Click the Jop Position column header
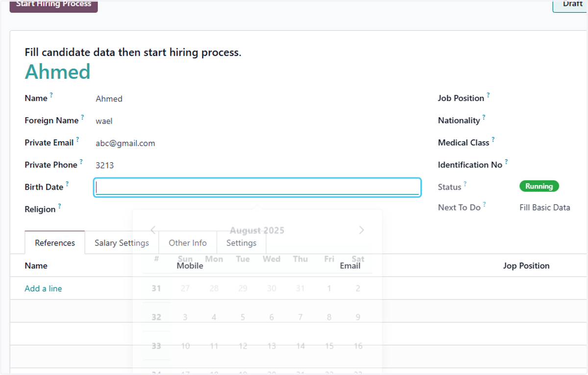Screen dimensions: 588x375 coord(526,266)
